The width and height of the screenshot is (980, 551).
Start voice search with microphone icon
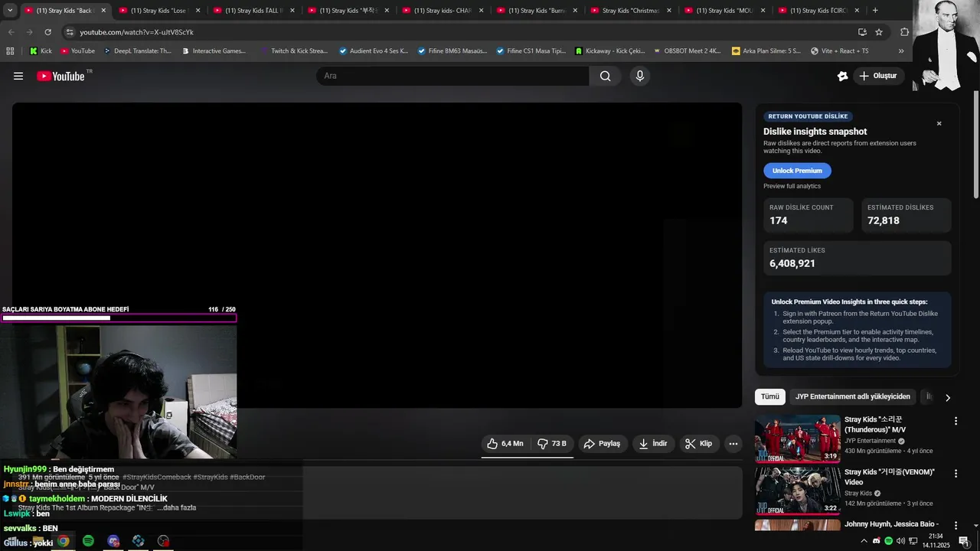click(640, 76)
